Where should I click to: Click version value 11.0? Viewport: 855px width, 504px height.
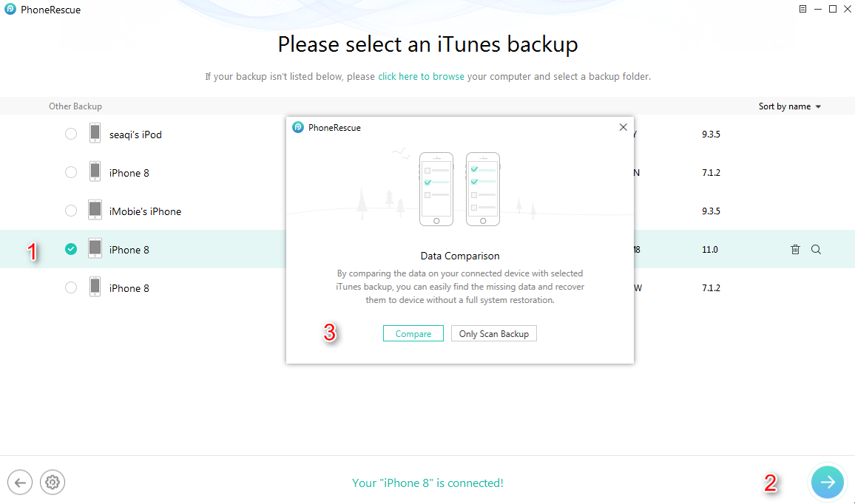click(710, 250)
